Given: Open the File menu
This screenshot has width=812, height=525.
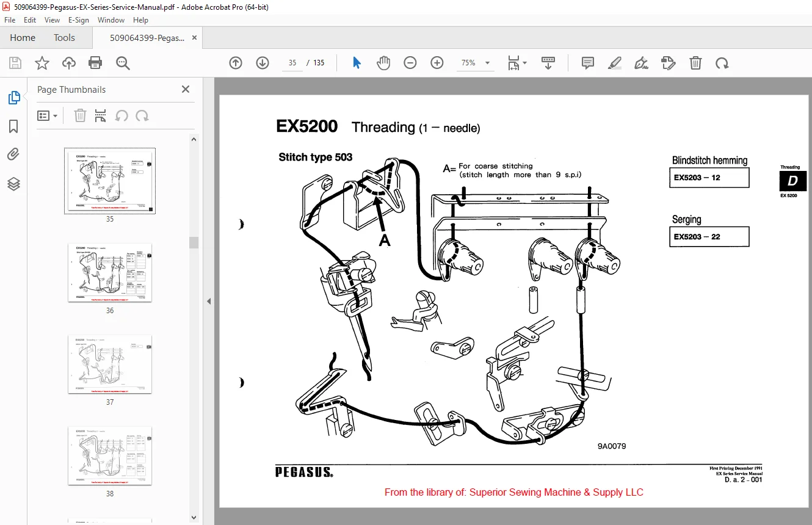Looking at the screenshot, I should point(10,20).
